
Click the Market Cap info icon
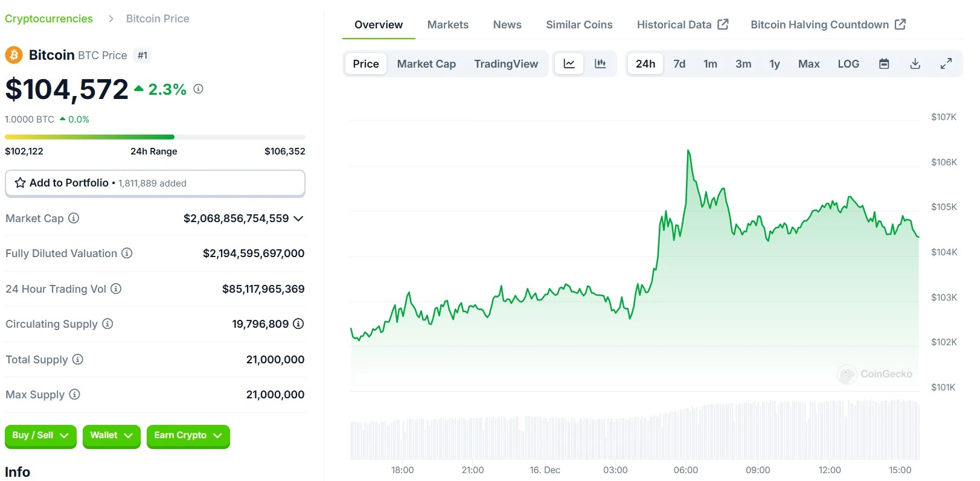[x=74, y=218]
